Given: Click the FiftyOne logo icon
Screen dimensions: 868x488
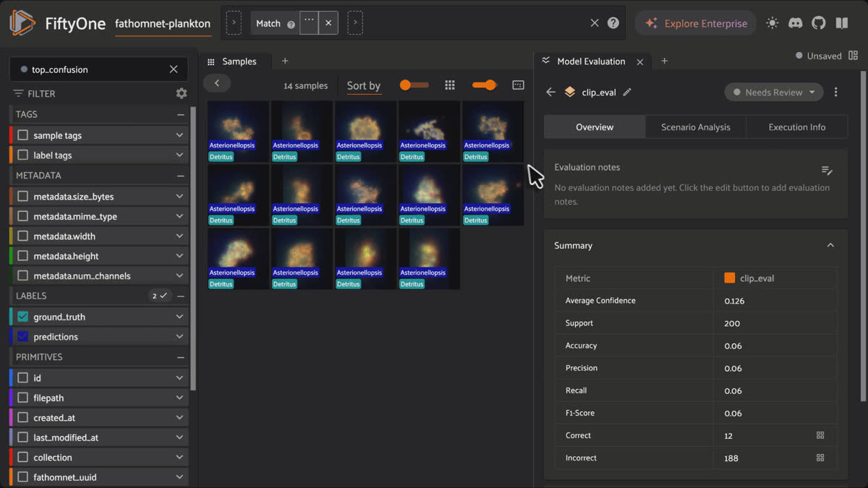Looking at the screenshot, I should (22, 23).
